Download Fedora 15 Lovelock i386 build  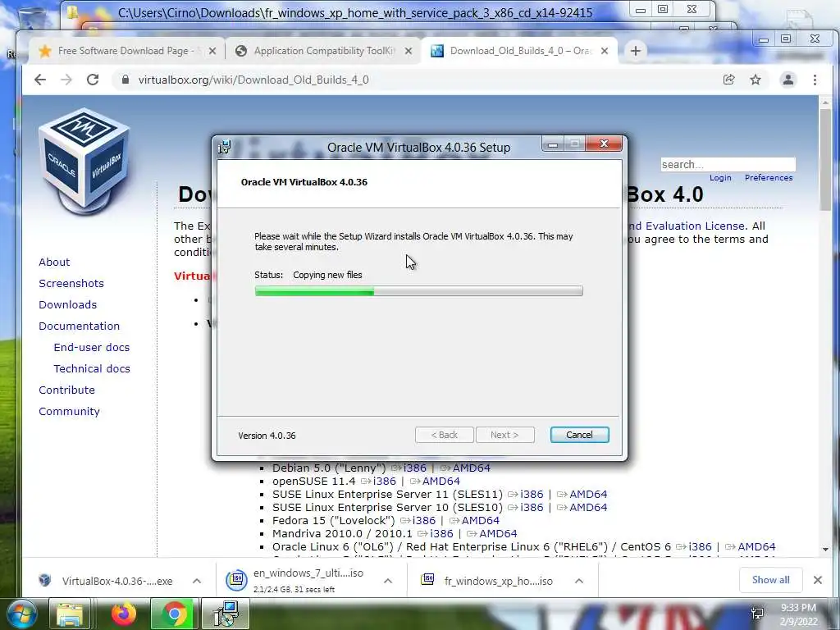pyautogui.click(x=424, y=520)
